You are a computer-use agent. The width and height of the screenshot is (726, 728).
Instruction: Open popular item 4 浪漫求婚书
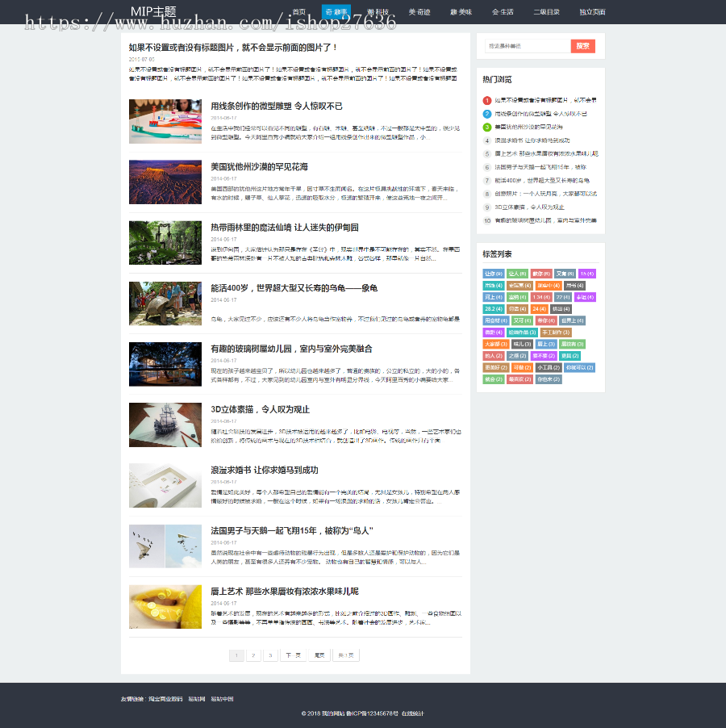coord(532,140)
